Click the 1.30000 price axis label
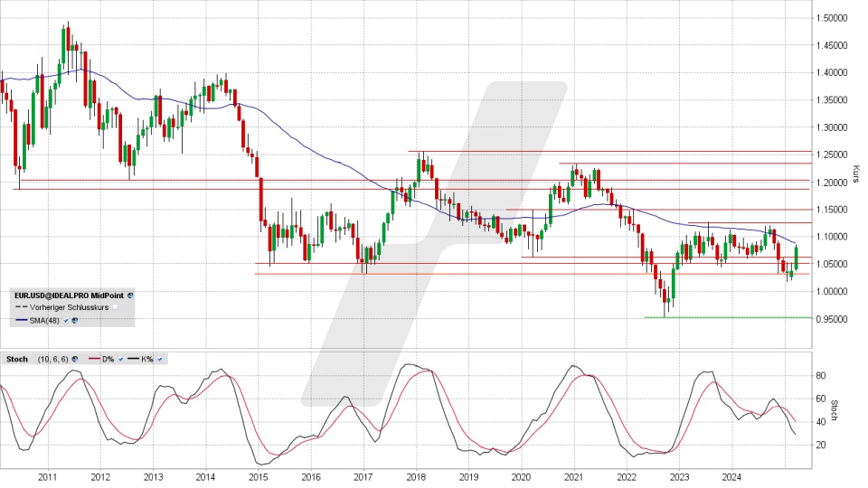Screen dimensions: 868x488 (x=832, y=127)
